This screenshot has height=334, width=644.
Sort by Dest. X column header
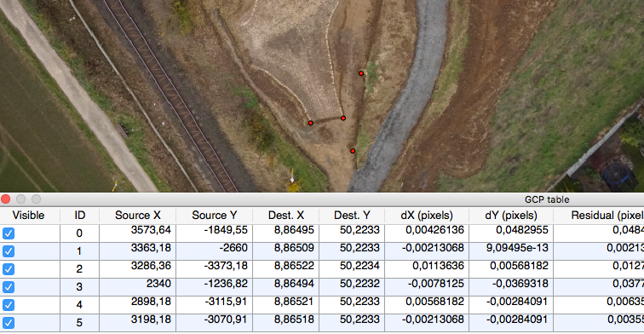tap(286, 216)
